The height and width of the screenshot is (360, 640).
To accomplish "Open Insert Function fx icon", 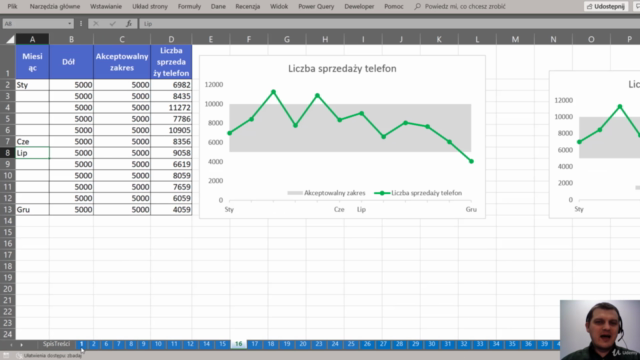I will click(x=129, y=24).
